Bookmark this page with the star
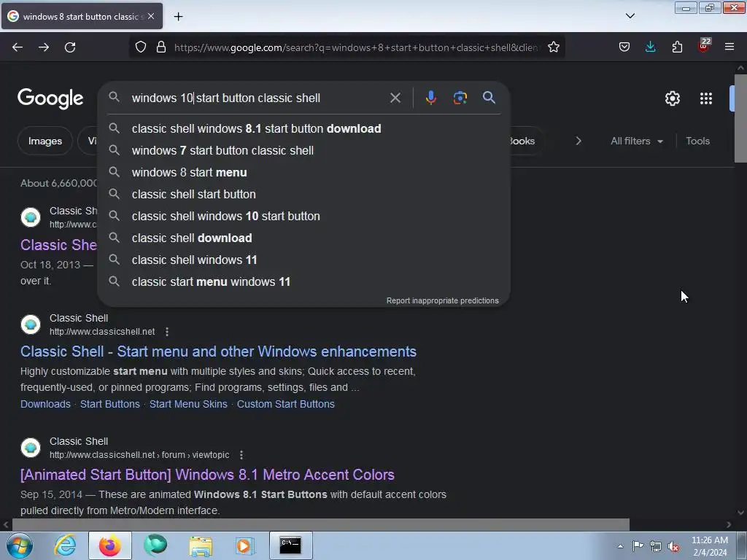Viewport: 747px width, 560px height. (x=554, y=47)
